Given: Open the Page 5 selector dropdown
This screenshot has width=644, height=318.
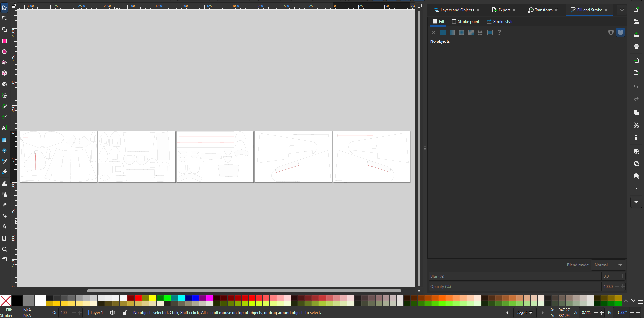Looking at the screenshot, I should click(x=525, y=313).
